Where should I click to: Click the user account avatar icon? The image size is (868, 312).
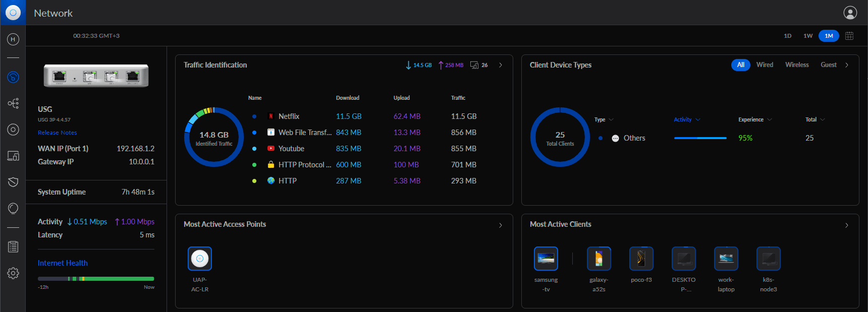pos(850,13)
